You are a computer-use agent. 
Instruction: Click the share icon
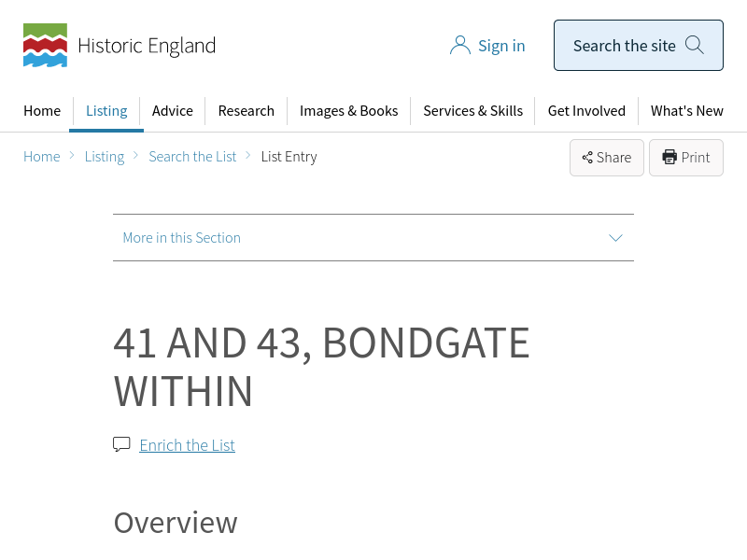(x=587, y=158)
